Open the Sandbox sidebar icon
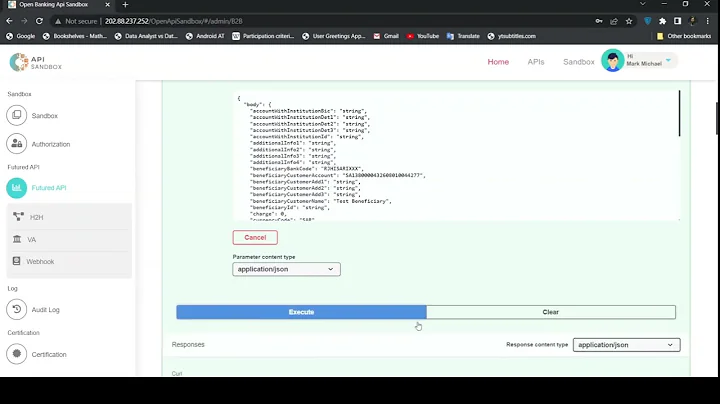Screen dimensions: 720x404 click(17, 115)
